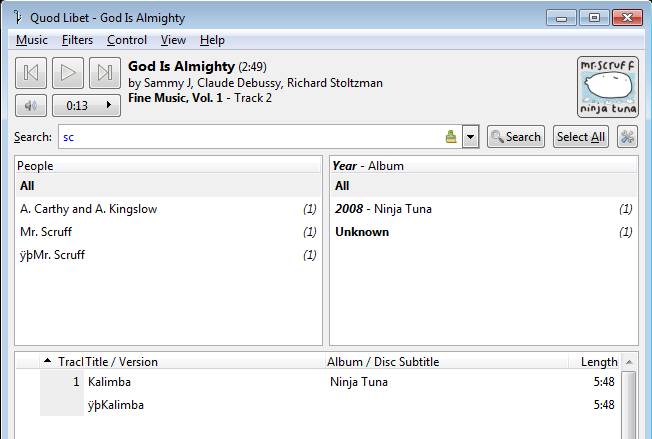Click the God Is Almighty song title
652x439 pixels.
click(x=181, y=67)
